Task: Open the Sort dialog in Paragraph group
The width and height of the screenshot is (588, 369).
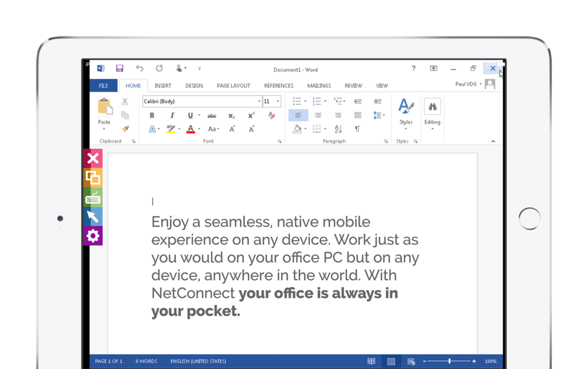Action: (x=338, y=129)
